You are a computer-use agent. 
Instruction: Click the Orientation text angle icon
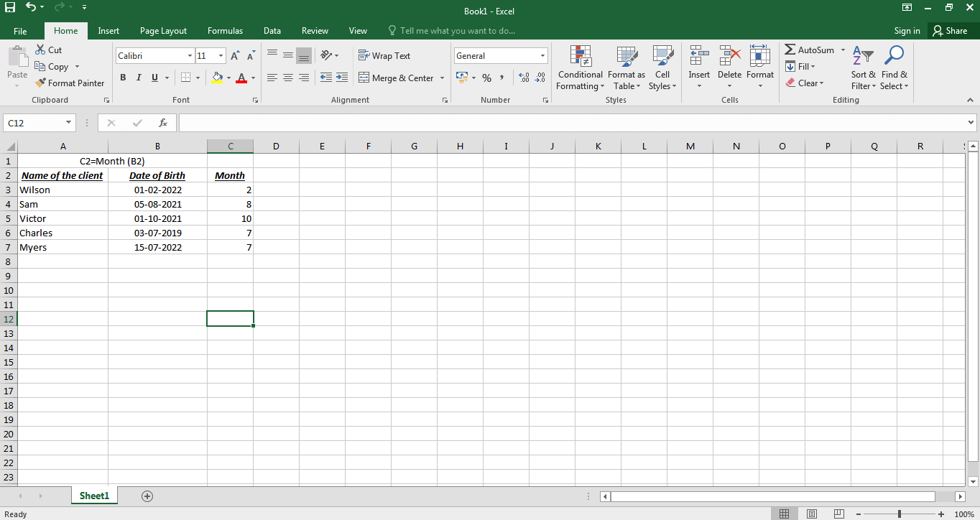tap(325, 55)
